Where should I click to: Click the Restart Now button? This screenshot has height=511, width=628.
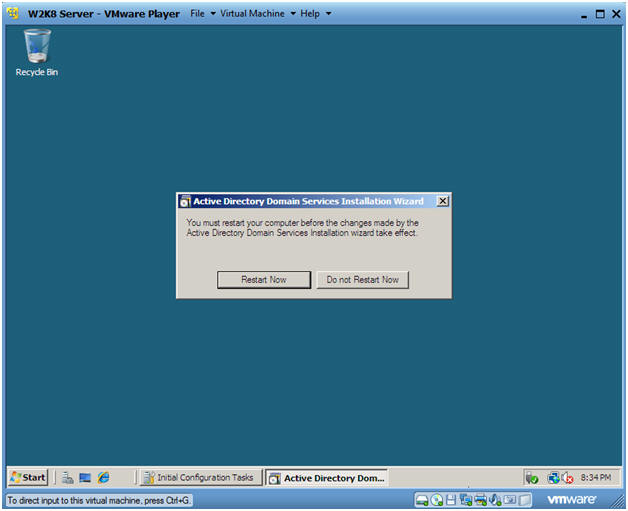pos(264,280)
